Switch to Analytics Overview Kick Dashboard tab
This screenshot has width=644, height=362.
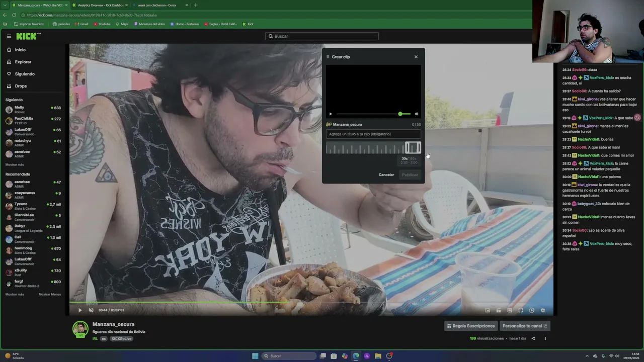point(99,5)
